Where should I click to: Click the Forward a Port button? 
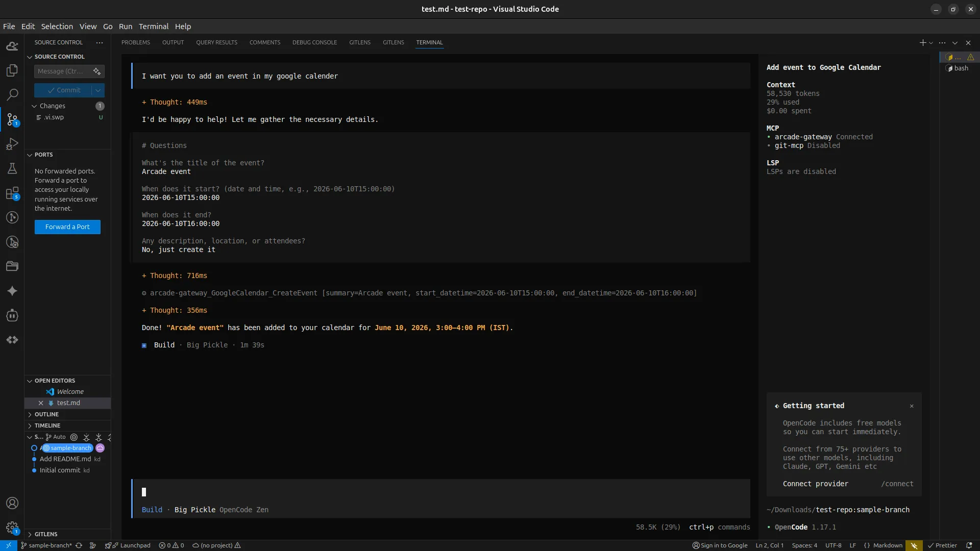(x=67, y=227)
